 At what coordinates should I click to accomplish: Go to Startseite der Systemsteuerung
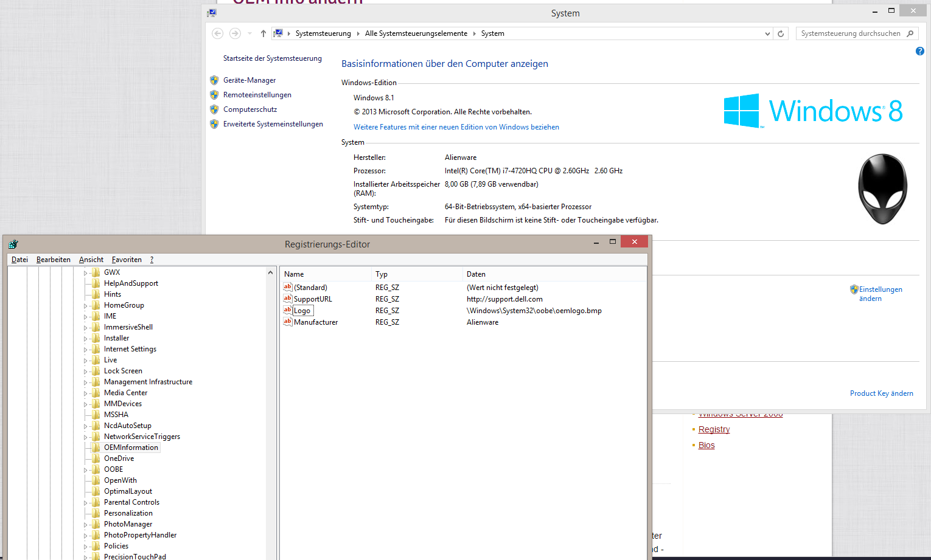[273, 58]
